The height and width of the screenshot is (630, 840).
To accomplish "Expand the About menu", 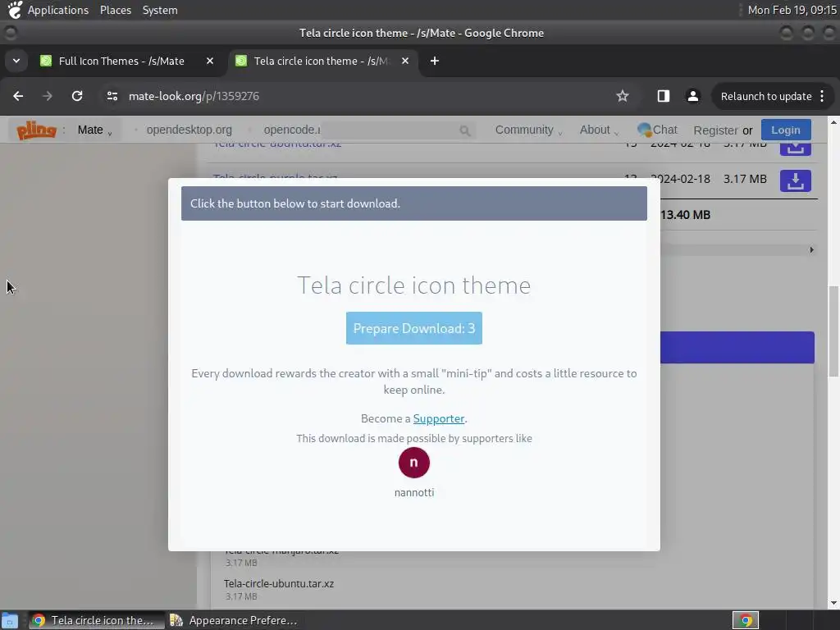I will click(x=599, y=130).
